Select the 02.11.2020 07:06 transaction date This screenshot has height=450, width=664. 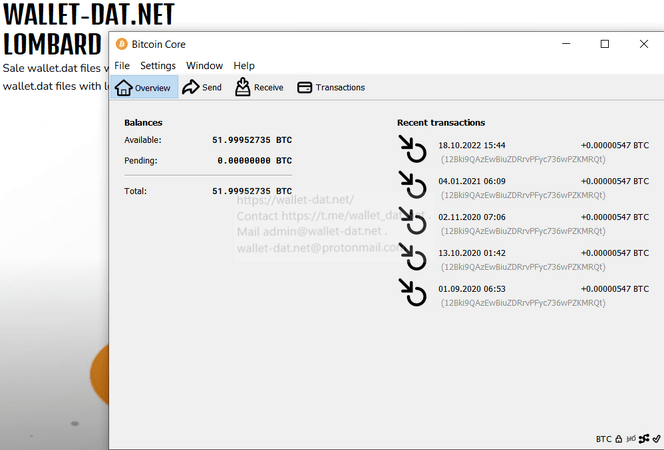(472, 217)
